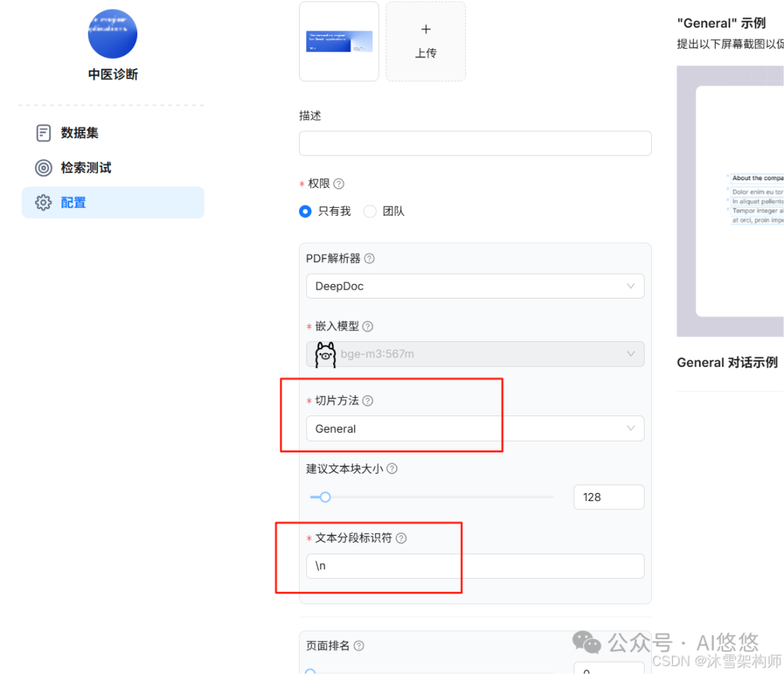
Task: Click the 配置 gear icon
Action: 44,203
